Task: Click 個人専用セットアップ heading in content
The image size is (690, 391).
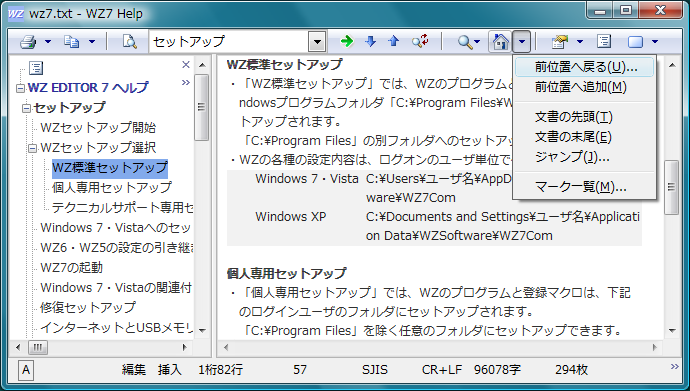Action: coord(286,274)
